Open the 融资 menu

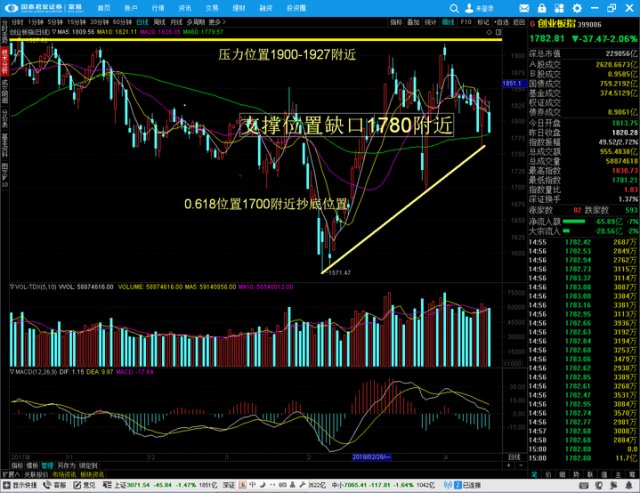pyautogui.click(x=266, y=8)
